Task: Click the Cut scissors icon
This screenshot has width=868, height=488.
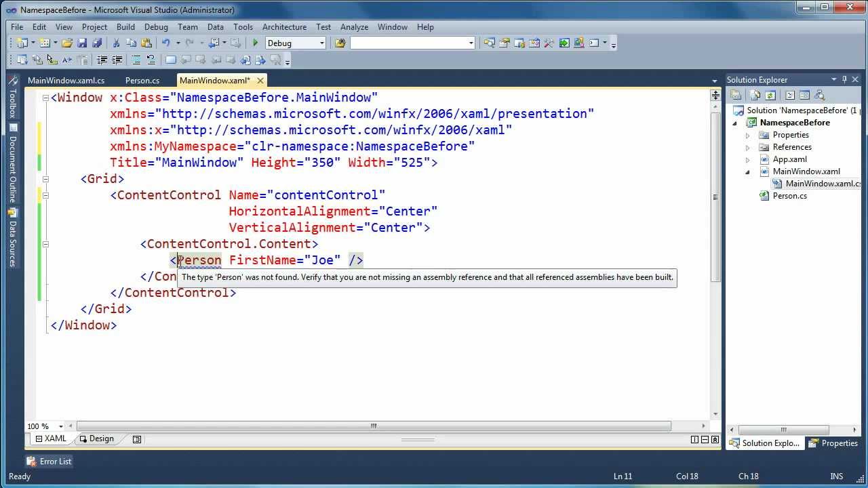Action: coord(116,43)
